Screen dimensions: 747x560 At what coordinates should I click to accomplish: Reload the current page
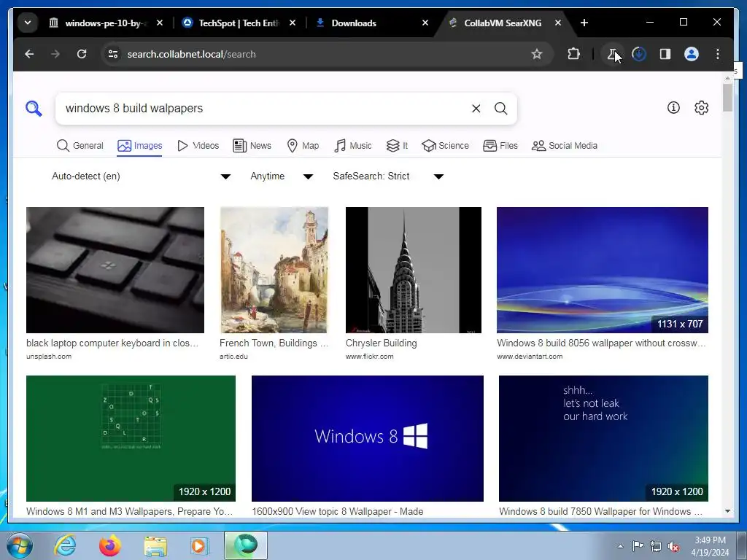[x=82, y=54]
